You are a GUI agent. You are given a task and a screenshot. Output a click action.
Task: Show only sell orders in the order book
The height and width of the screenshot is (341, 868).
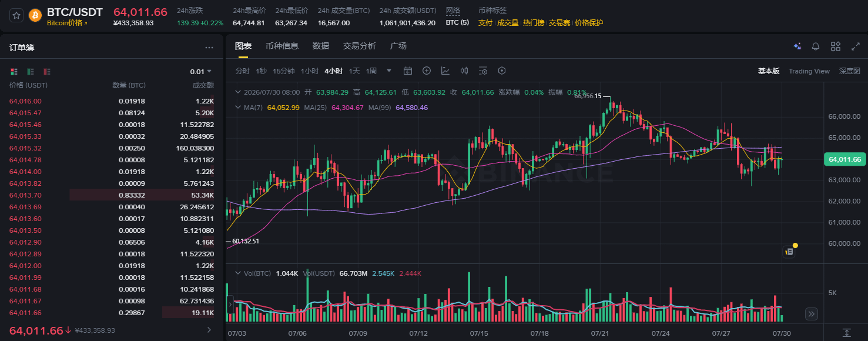tap(47, 72)
